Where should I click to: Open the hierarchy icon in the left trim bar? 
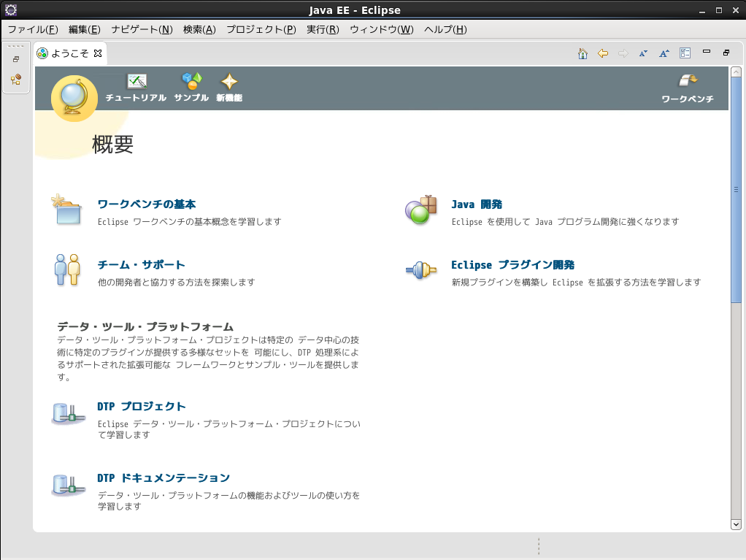click(16, 80)
